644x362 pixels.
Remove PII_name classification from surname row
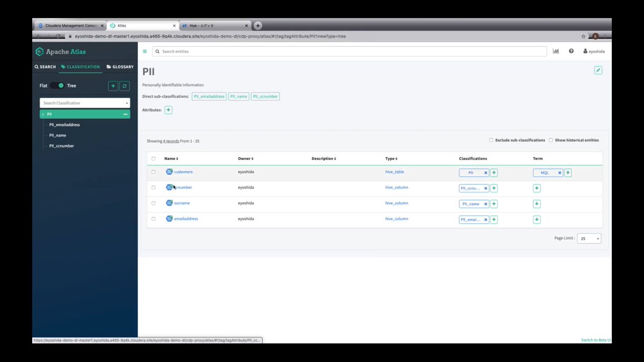[x=486, y=204]
